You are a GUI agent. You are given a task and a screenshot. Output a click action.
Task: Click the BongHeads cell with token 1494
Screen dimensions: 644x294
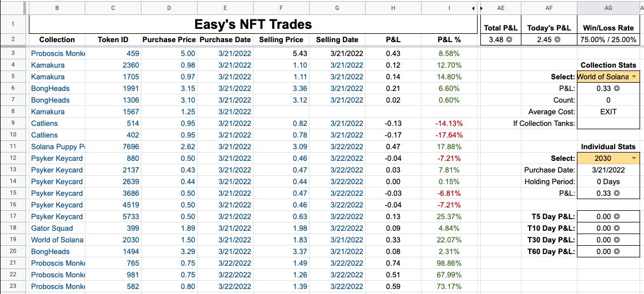click(x=57, y=251)
